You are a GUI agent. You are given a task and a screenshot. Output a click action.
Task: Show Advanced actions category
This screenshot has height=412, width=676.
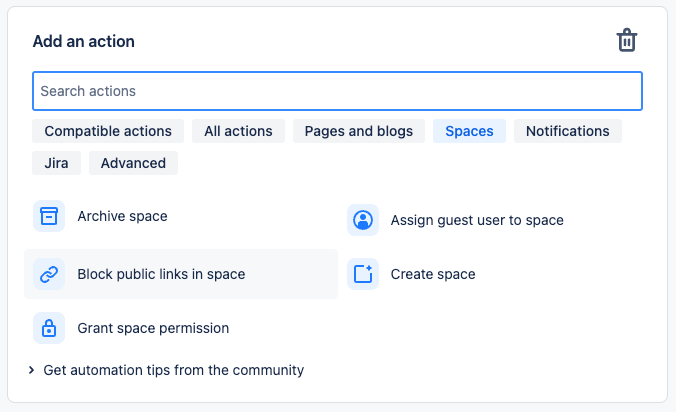[x=133, y=163]
